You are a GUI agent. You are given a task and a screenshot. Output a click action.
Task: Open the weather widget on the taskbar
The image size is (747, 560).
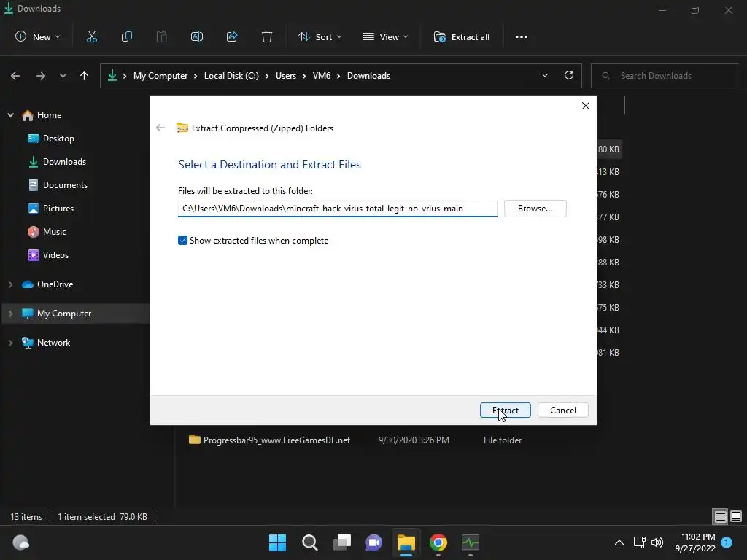point(20,542)
